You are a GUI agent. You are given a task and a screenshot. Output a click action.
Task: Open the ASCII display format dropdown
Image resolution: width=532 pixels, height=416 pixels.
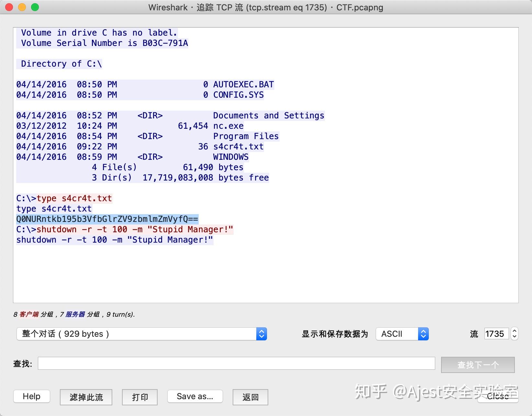(402, 334)
